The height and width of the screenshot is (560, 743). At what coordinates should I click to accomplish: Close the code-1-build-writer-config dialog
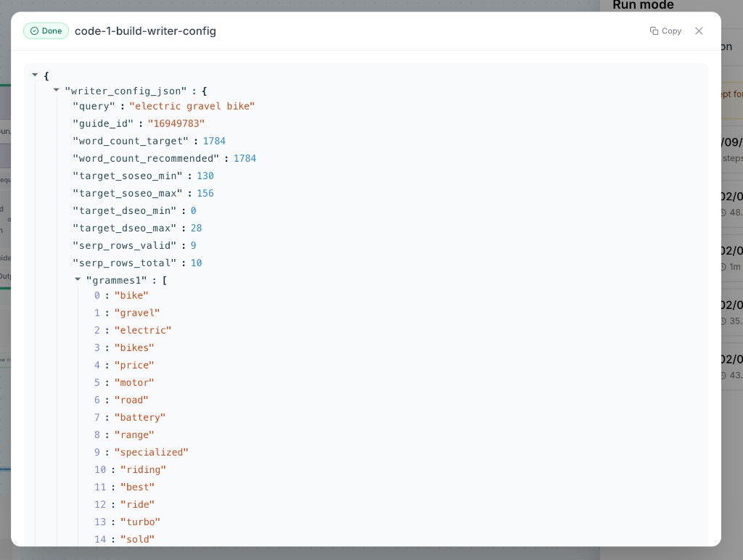tap(699, 30)
